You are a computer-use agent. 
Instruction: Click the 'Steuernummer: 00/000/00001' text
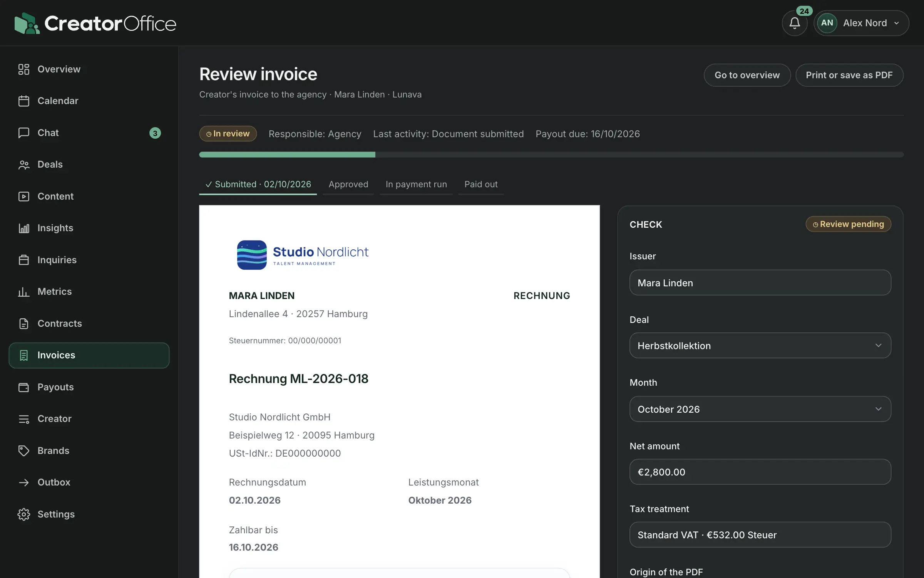(x=285, y=341)
